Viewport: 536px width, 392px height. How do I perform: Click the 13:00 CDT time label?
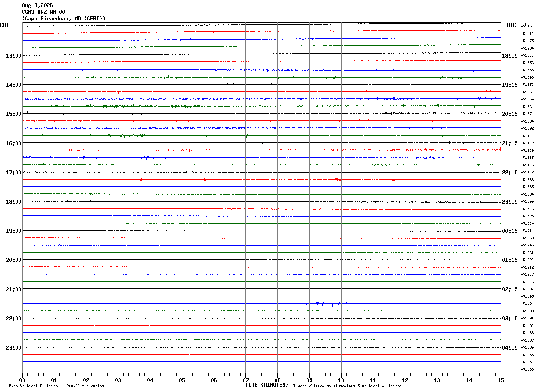pos(13,56)
